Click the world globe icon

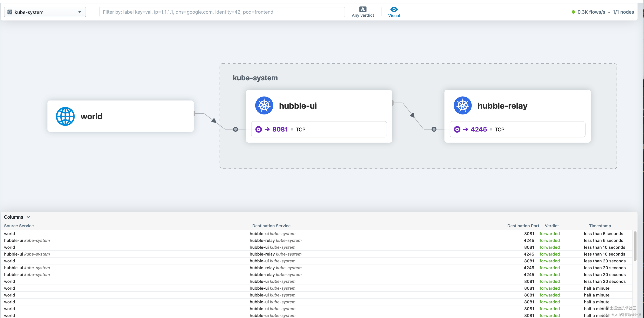65,116
